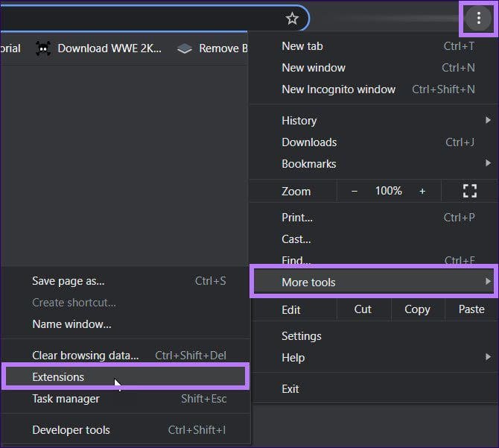Click the 100% zoom level value
Image resolution: width=499 pixels, height=448 pixels.
388,191
